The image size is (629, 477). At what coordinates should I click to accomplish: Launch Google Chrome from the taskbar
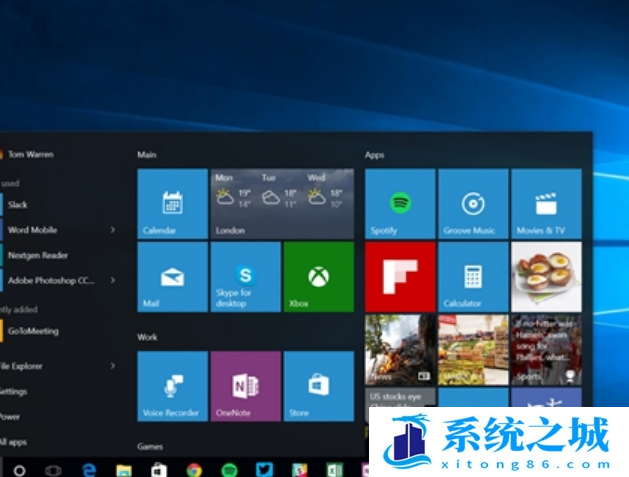click(194, 470)
